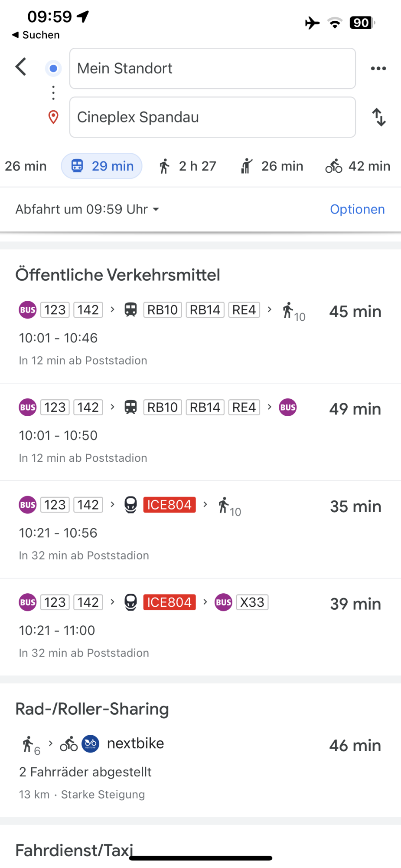Select the transit tab showing 29 min
Viewport: 401px width, 868px height.
pos(102,166)
